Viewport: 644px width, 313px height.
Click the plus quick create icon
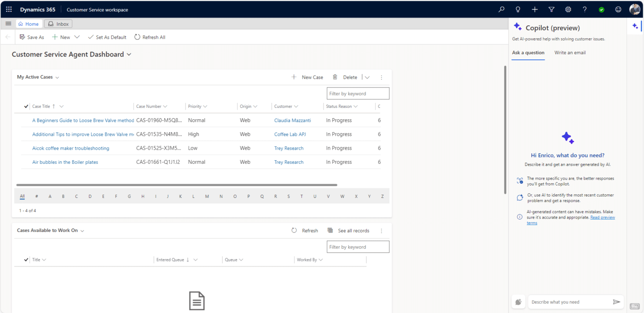click(x=534, y=9)
